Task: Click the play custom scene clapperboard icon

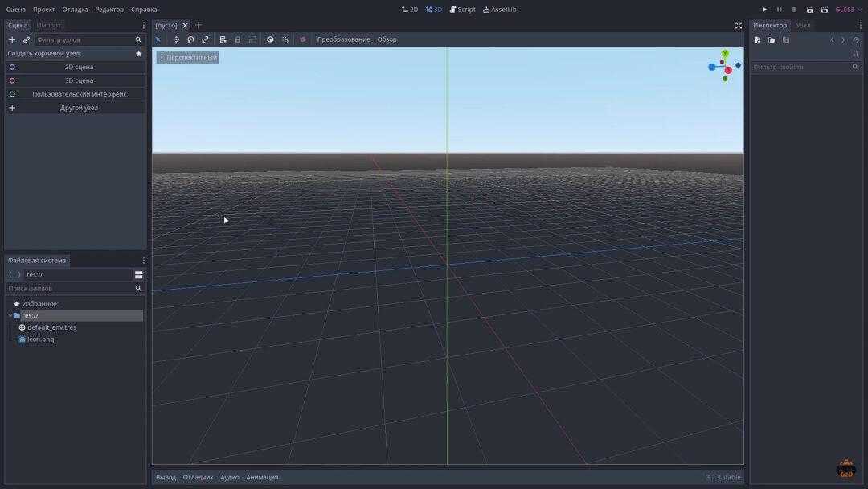Action: coord(824,10)
